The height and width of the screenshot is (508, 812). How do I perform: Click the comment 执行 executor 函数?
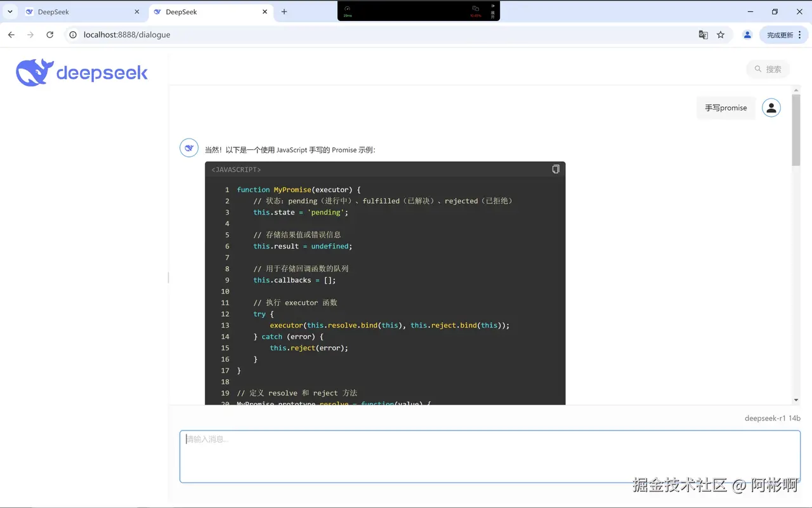[x=295, y=303]
